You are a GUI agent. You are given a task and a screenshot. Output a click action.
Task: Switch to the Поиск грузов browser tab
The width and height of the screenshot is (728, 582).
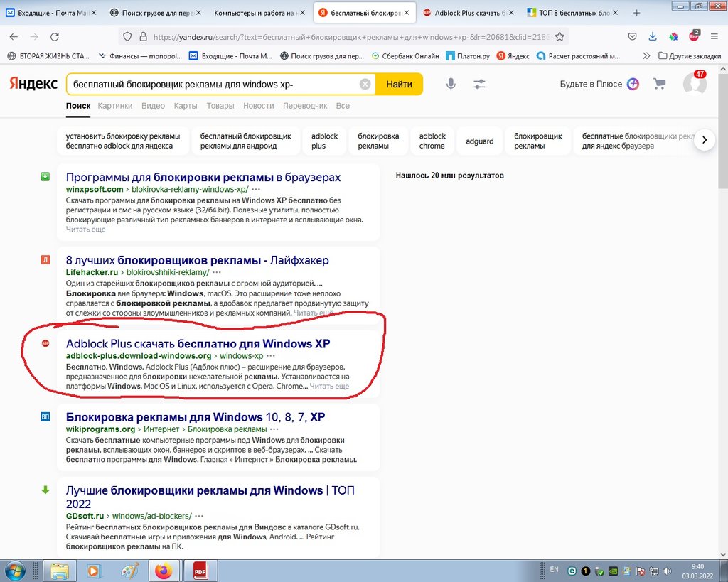(155, 13)
